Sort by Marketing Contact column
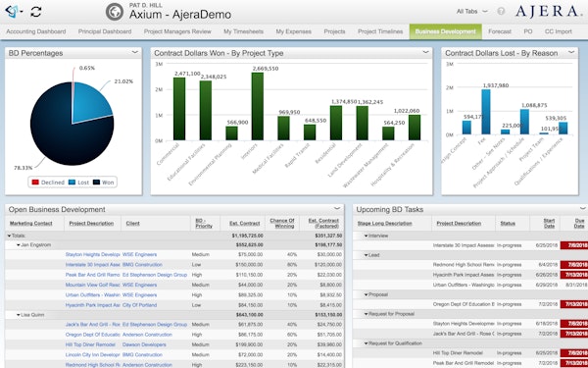 [30, 223]
